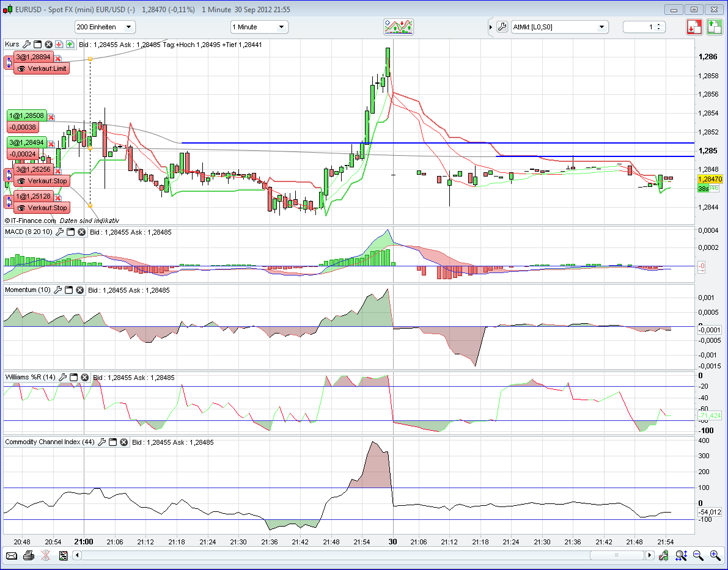The image size is (728, 570).
Task: Maximize the Williams %R panel
Action: click(x=73, y=378)
